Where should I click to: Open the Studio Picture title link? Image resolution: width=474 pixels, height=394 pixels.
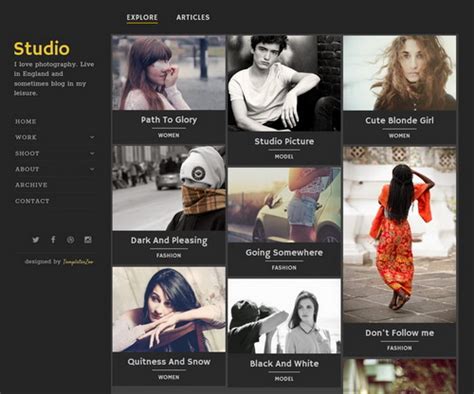coord(284,141)
